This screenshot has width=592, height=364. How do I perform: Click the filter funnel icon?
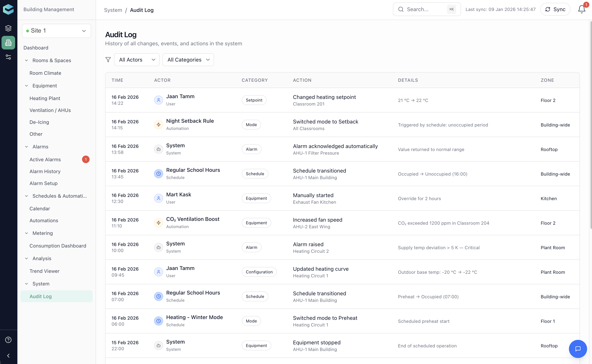pyautogui.click(x=108, y=59)
